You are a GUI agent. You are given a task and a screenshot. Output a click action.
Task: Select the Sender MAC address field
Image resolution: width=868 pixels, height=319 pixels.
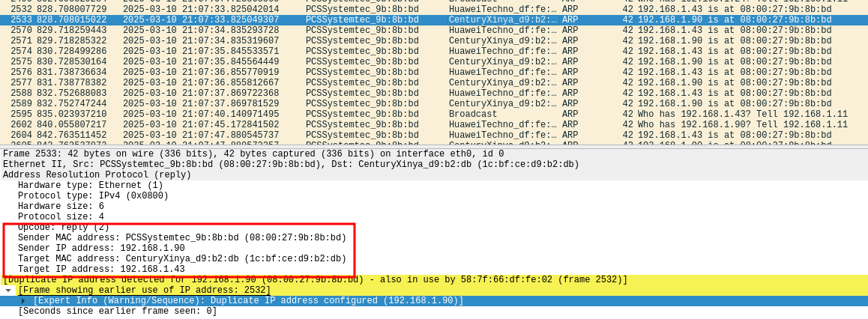182,238
